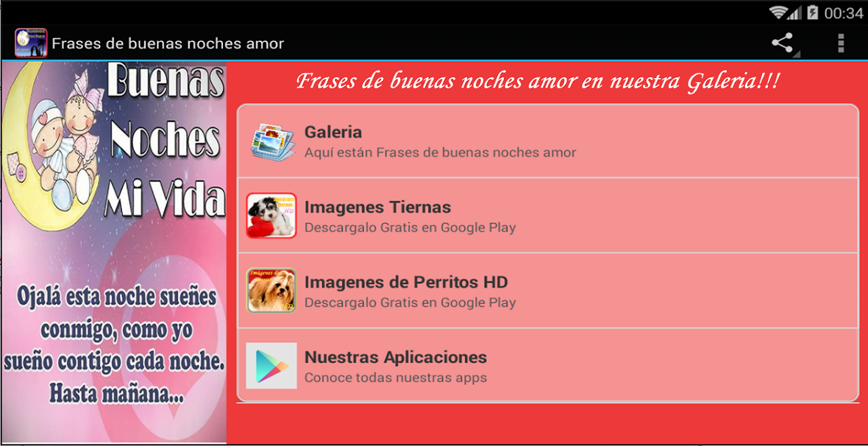Open the Galeria photo stack icon
868x446 pixels.
click(271, 142)
